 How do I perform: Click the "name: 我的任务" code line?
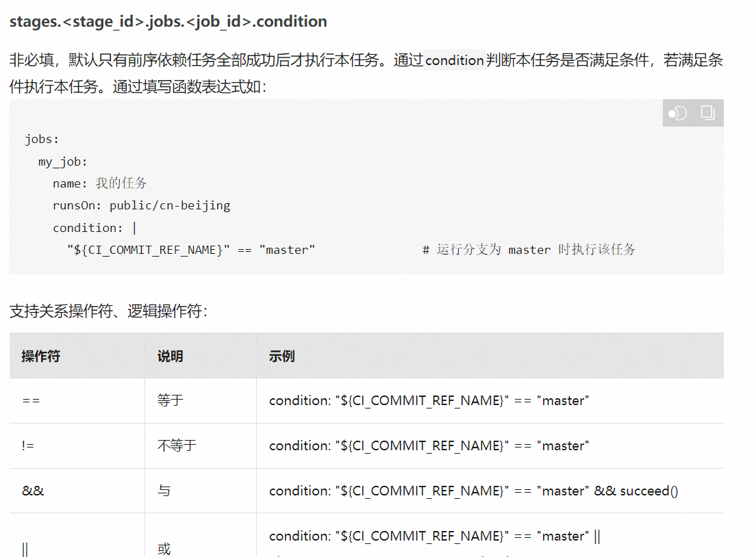click(x=100, y=183)
